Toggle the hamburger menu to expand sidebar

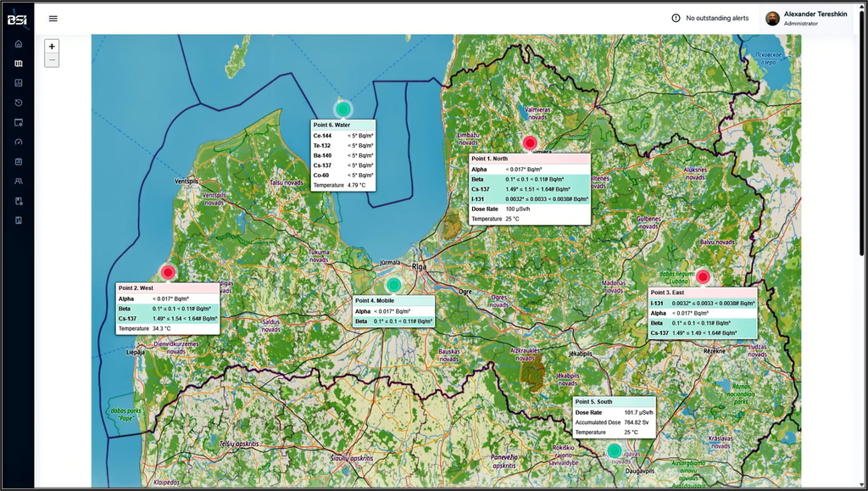coord(53,18)
